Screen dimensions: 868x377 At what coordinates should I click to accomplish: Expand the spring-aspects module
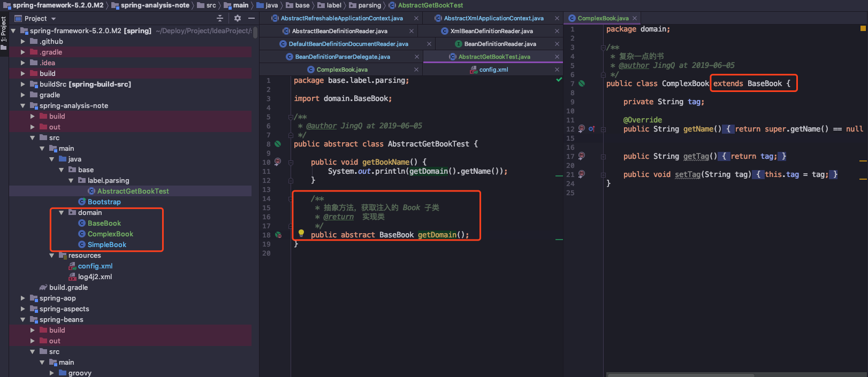pos(22,309)
